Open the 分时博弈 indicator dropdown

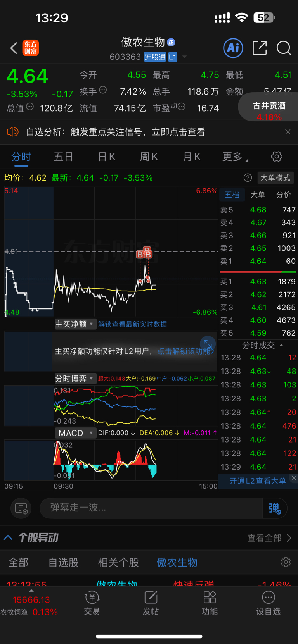point(75,379)
